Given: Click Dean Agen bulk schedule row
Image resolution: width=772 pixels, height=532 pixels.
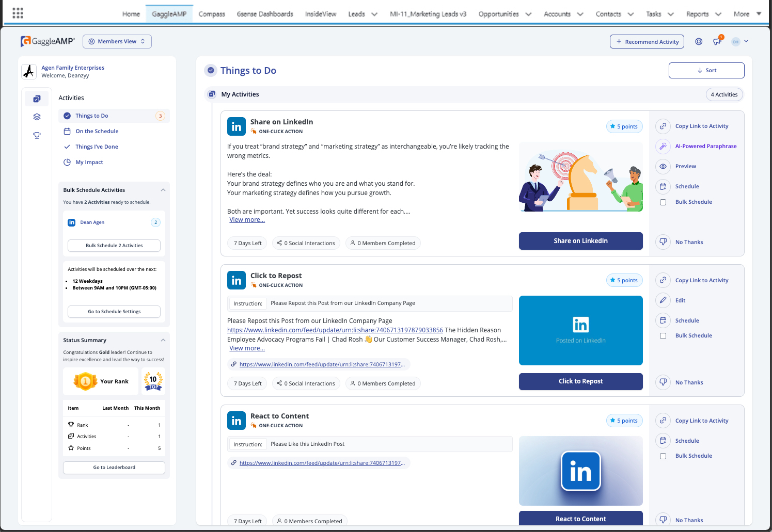Looking at the screenshot, I should click(114, 222).
